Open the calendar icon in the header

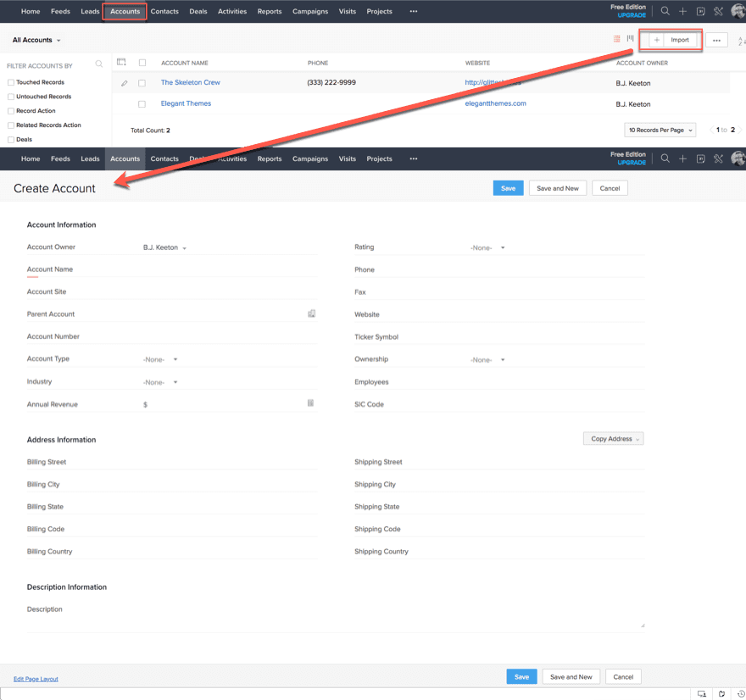tap(699, 11)
